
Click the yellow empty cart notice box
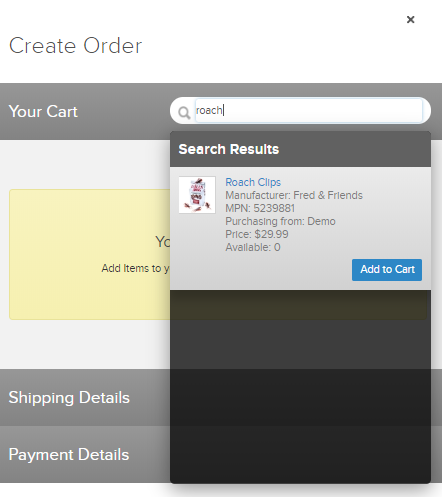(x=90, y=255)
